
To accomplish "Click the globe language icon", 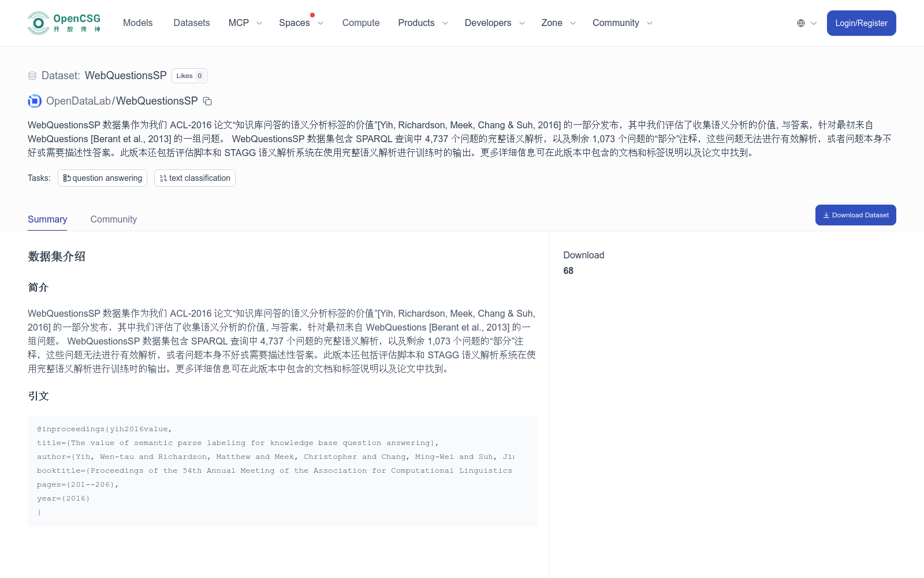I will point(801,23).
